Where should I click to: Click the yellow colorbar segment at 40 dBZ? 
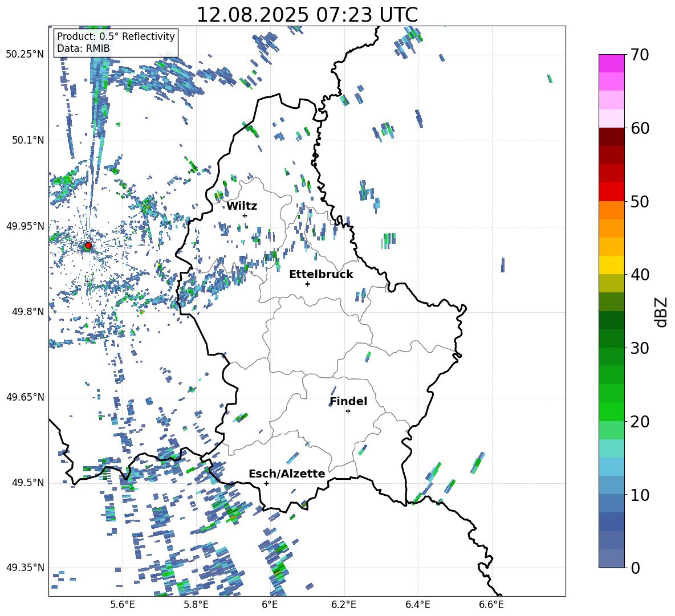point(611,265)
